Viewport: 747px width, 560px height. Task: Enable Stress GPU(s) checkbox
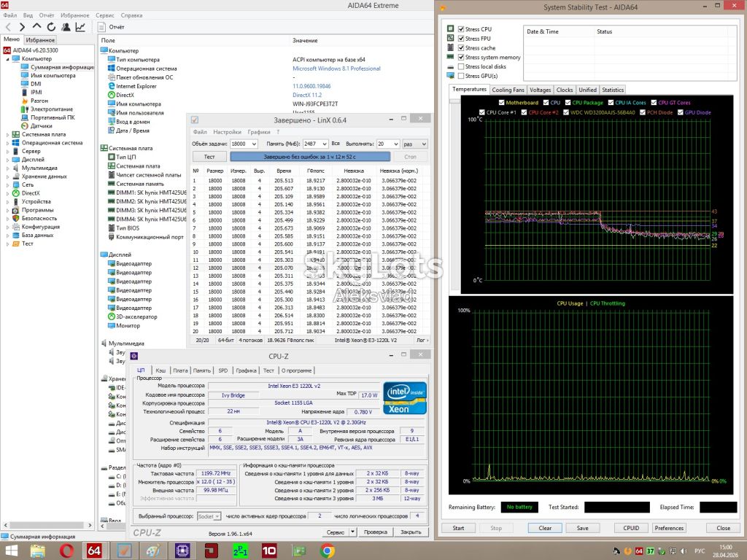tap(461, 76)
